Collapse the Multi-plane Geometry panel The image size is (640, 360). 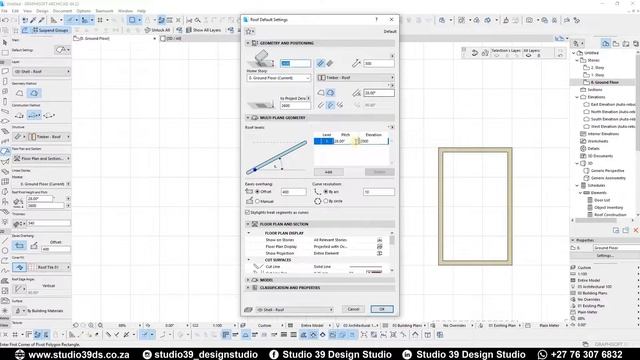pos(248,118)
